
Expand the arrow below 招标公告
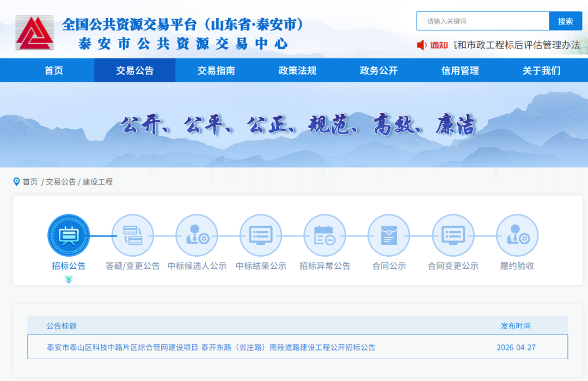pos(69,280)
